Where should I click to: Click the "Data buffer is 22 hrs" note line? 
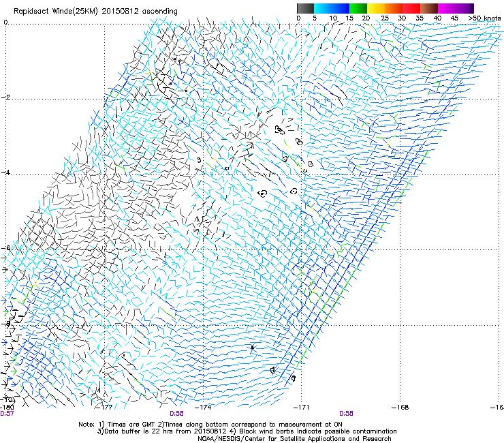[x=247, y=431]
